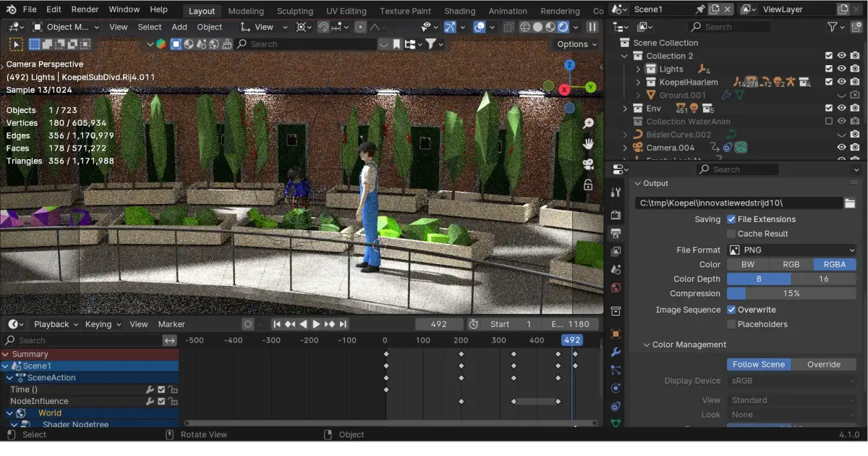Switch to the Shading workspace tab
Screen dimensions: 868x456
tap(459, 11)
